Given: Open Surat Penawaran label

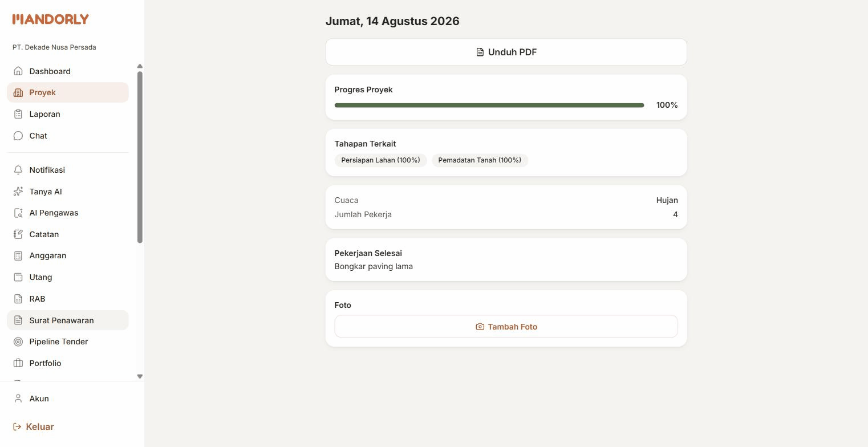Looking at the screenshot, I should pyautogui.click(x=62, y=320).
